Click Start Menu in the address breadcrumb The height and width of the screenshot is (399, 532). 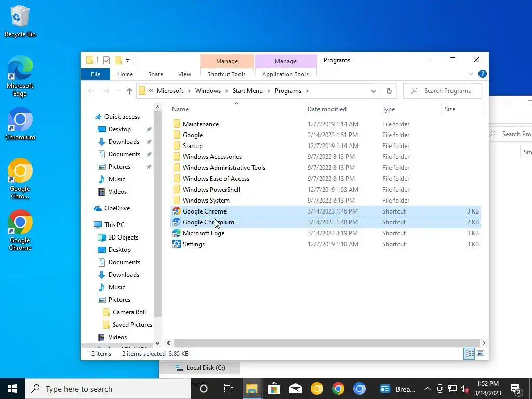click(x=248, y=91)
